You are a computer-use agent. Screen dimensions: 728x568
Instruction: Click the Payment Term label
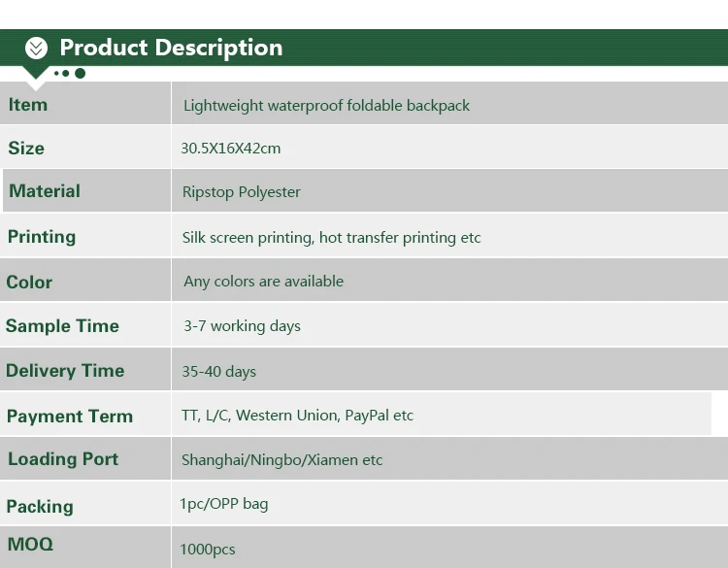(70, 417)
